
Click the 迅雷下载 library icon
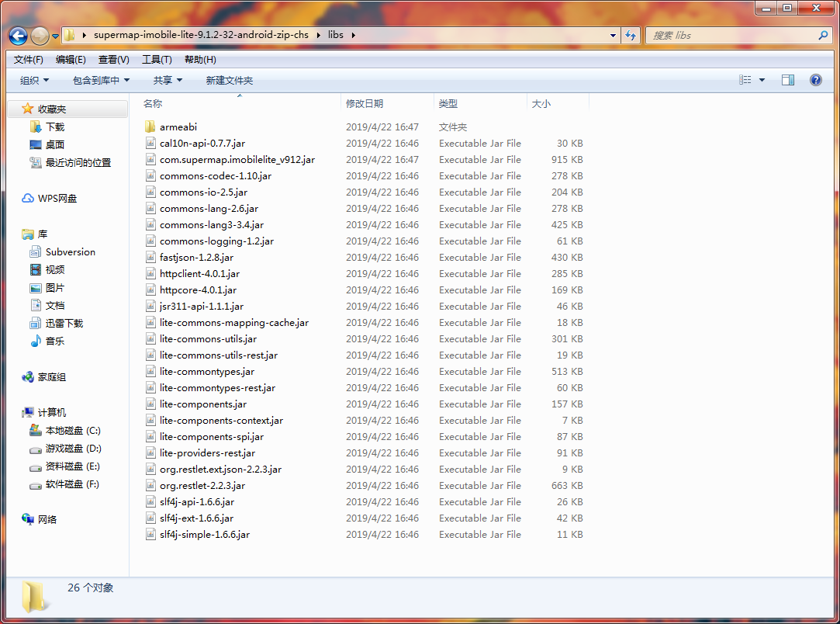36,324
